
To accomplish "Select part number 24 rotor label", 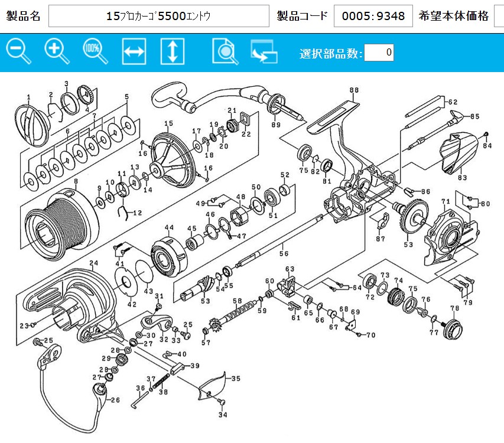I will 94,263.
